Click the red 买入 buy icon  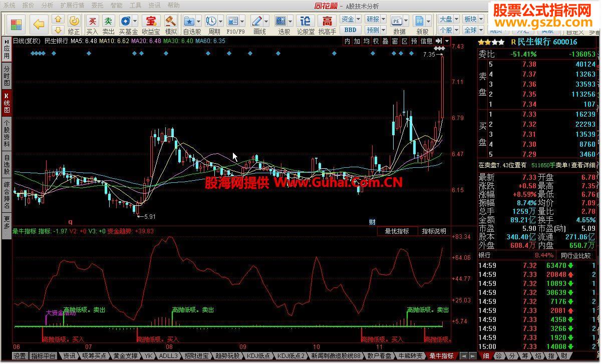coord(92,21)
